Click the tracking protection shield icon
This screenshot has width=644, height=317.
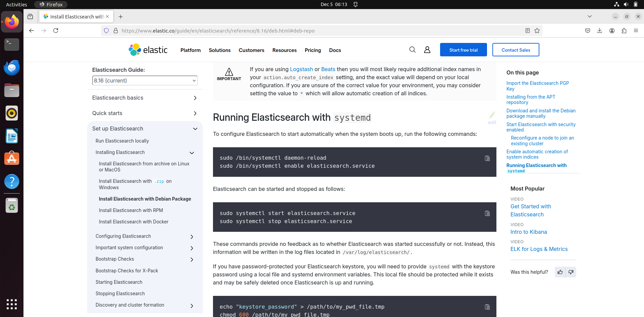(x=106, y=31)
